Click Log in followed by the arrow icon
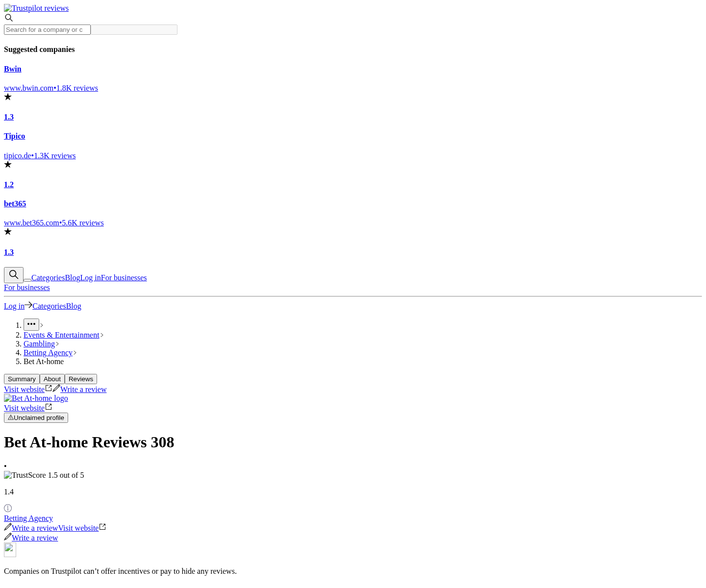The height and width of the screenshot is (588, 706). click(x=14, y=306)
